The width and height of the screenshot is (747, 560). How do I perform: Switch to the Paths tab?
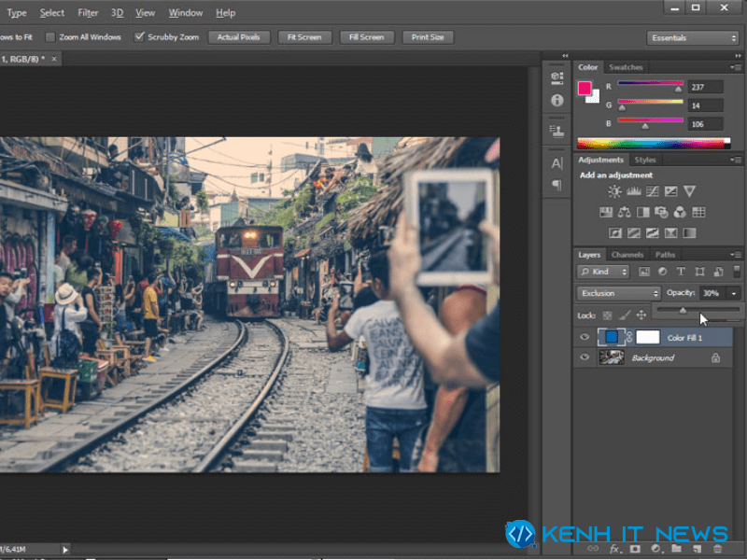click(665, 255)
